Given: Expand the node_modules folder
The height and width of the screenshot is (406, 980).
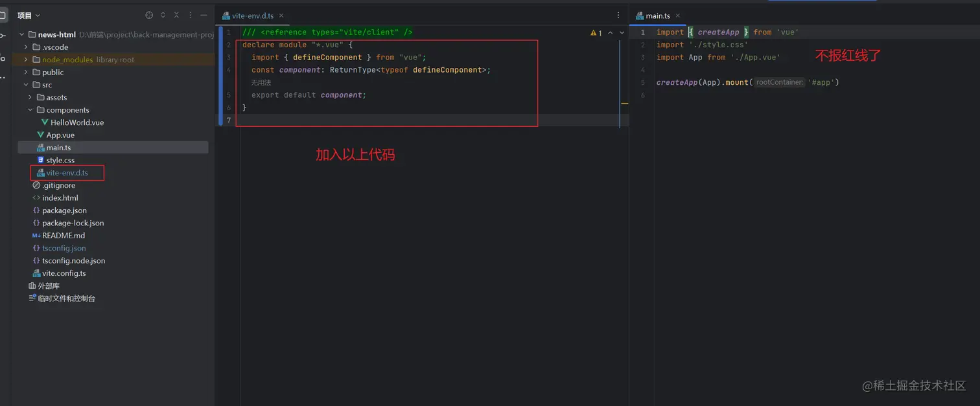Looking at the screenshot, I should click(x=26, y=60).
